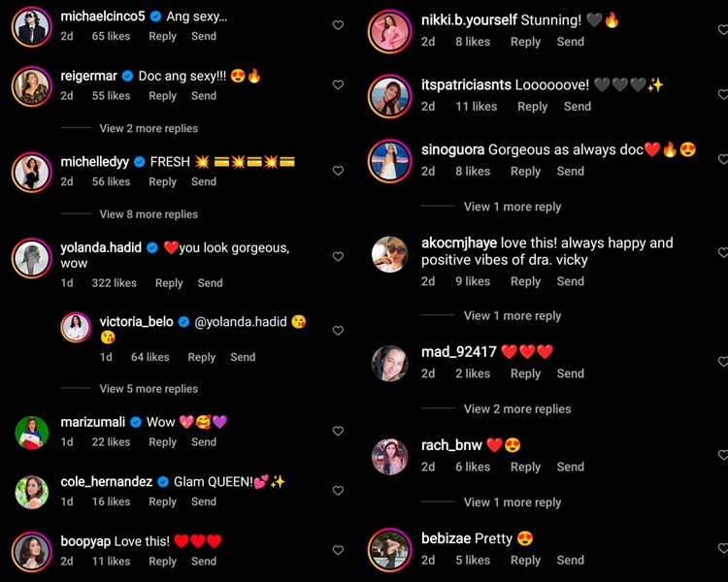Show 5 more replies under yolanda.hadid thread

coord(149,389)
